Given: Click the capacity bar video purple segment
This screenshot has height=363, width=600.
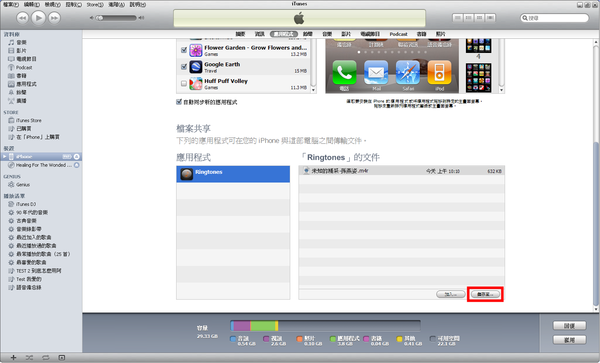Looking at the screenshot, I should pyautogui.click(x=242, y=326).
